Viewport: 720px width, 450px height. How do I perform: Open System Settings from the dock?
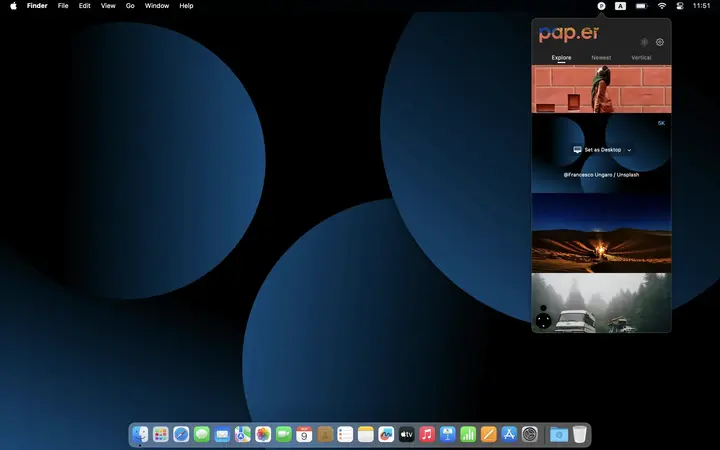click(530, 434)
